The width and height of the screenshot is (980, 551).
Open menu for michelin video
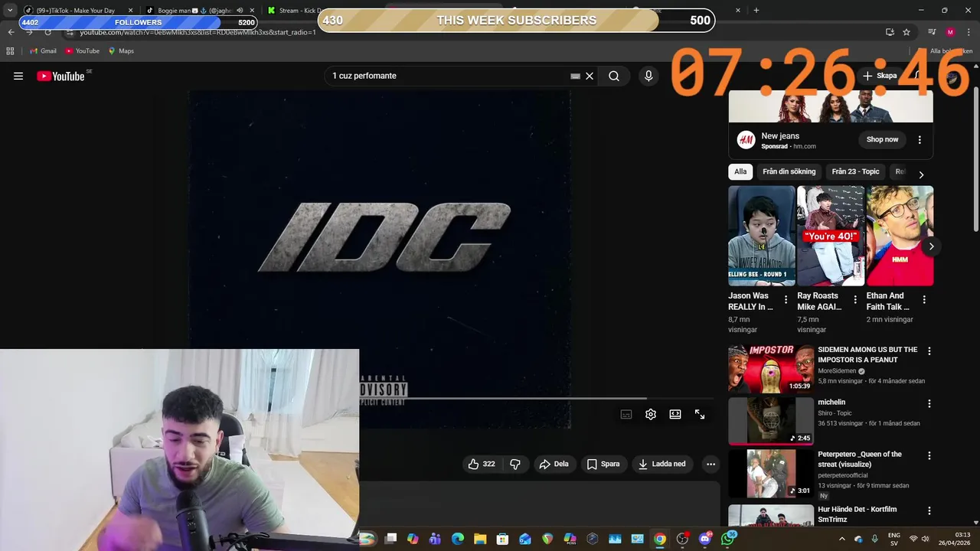(929, 403)
